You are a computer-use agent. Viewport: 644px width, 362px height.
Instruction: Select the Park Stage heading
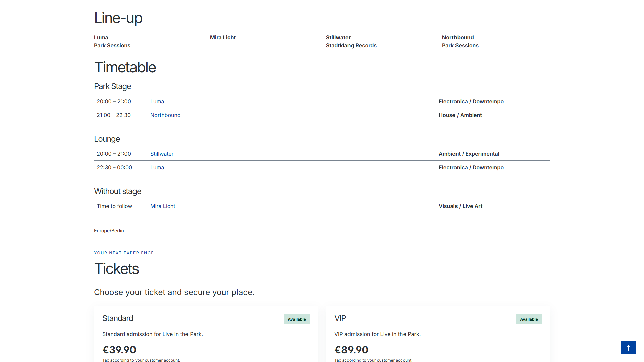112,86
